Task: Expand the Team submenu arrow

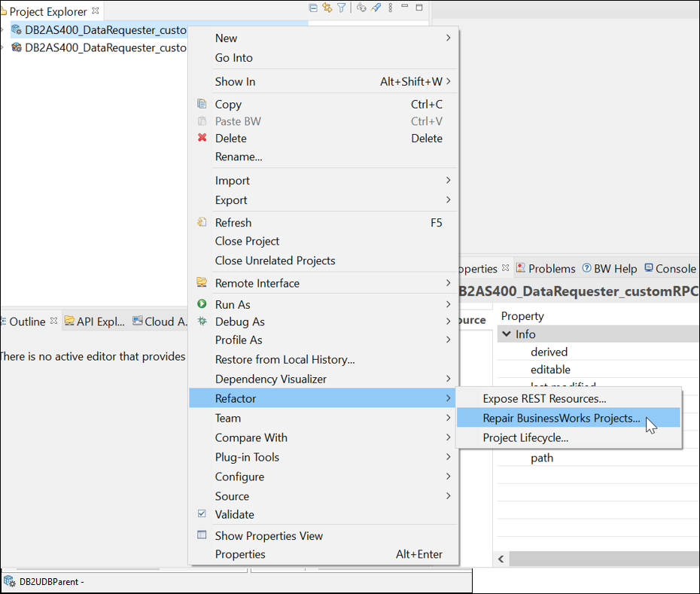Action: point(448,418)
